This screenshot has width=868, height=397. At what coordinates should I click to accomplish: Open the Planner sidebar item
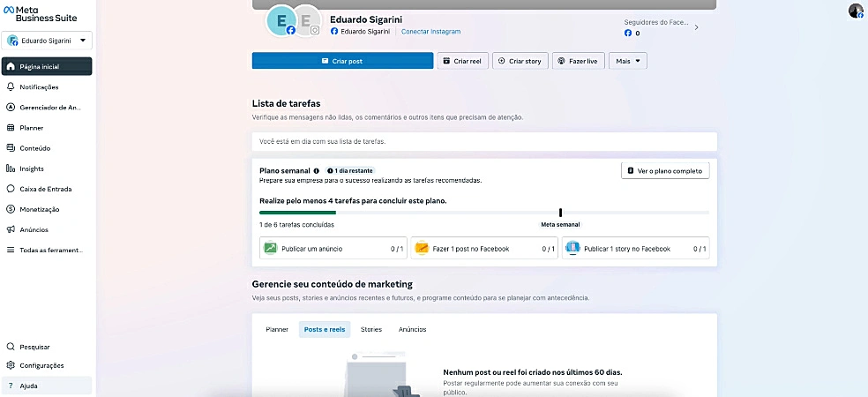coord(47,128)
